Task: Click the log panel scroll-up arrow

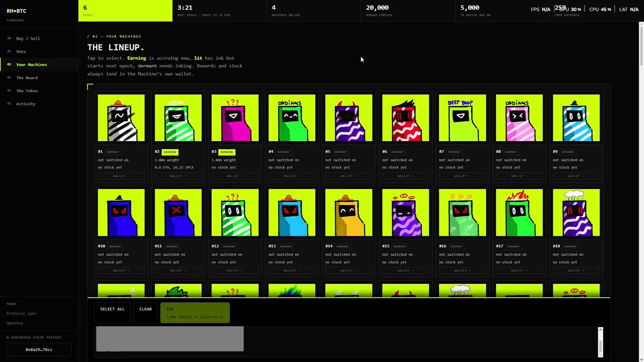Action: click(601, 330)
